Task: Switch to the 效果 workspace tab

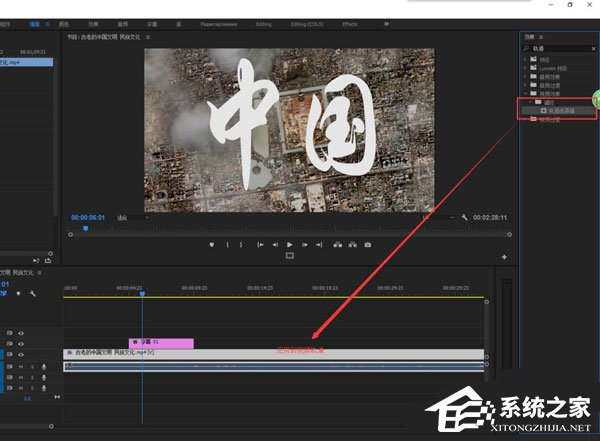Action: click(x=93, y=24)
